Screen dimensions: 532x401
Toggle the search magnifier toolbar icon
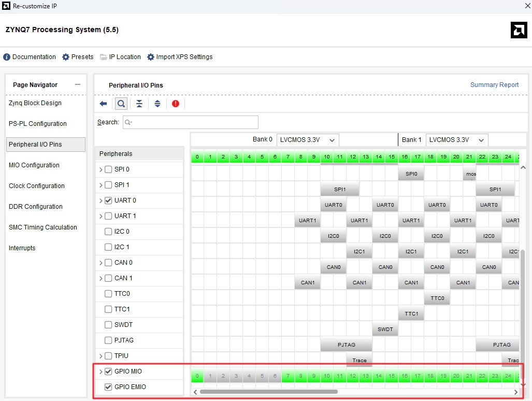pos(121,104)
